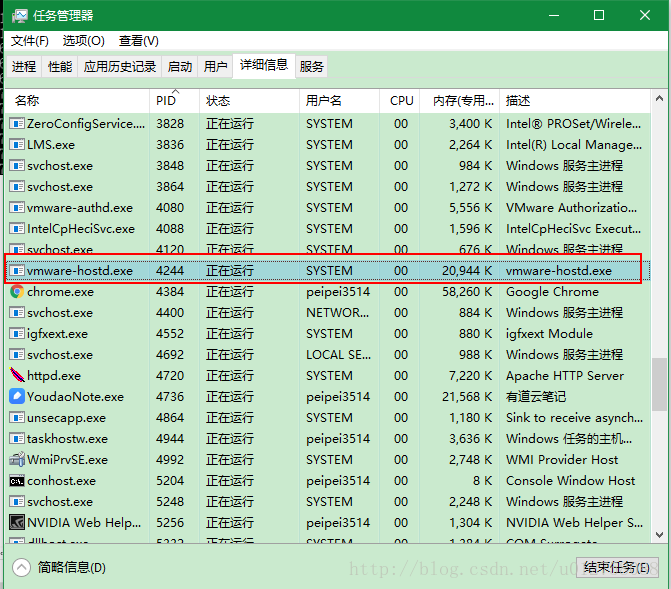
Task: Click the vertical scrollbar thumb
Action: [x=659, y=384]
